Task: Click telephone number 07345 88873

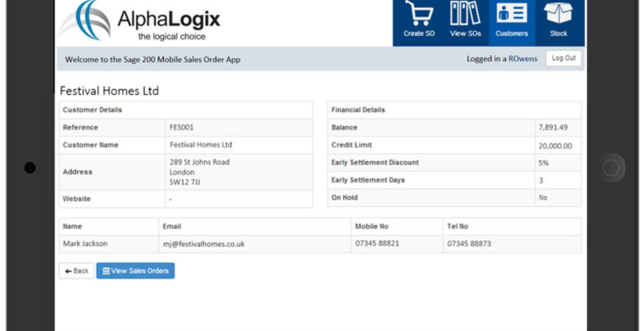Action: click(469, 243)
